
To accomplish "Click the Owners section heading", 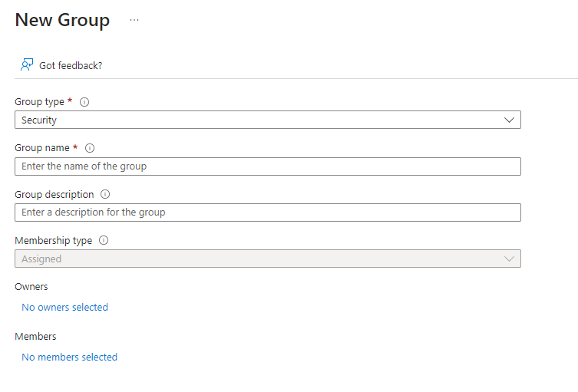I will pos(31,286).
